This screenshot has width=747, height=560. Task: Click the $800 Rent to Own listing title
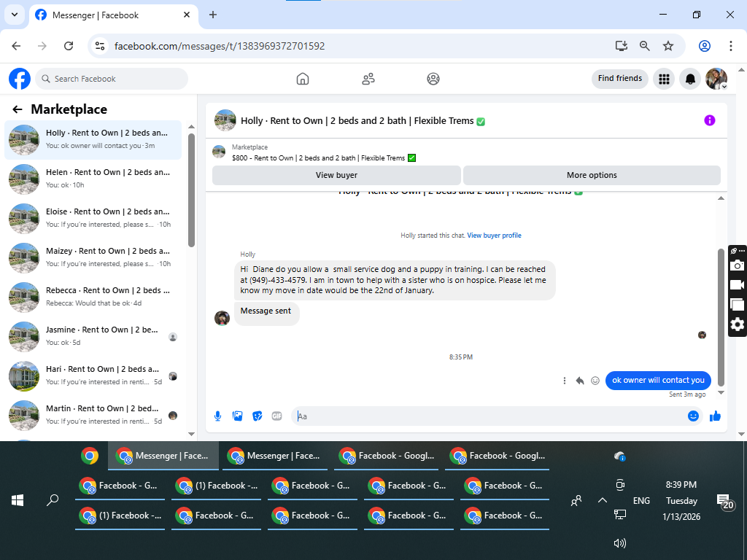click(x=323, y=158)
